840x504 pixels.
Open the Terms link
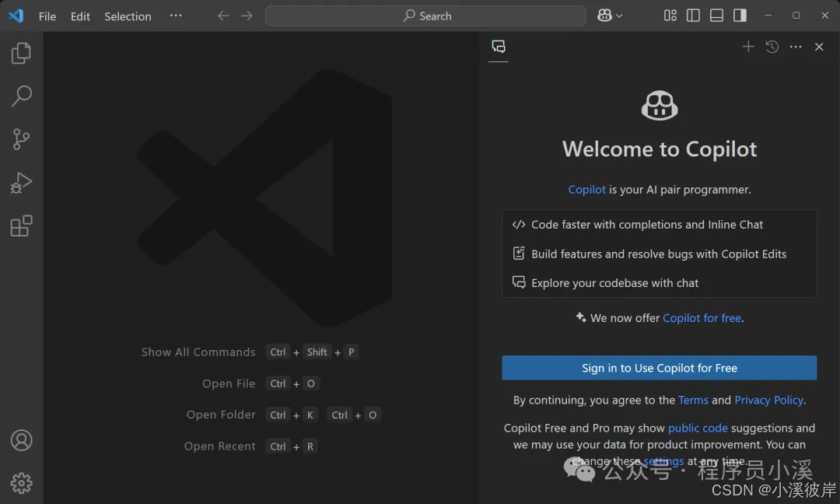(693, 400)
